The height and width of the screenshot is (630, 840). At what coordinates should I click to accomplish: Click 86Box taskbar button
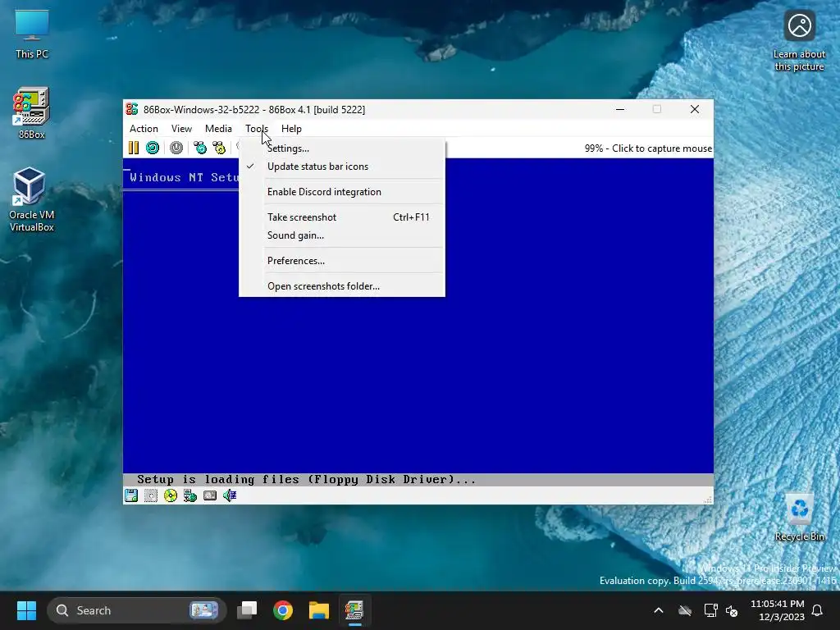point(354,610)
